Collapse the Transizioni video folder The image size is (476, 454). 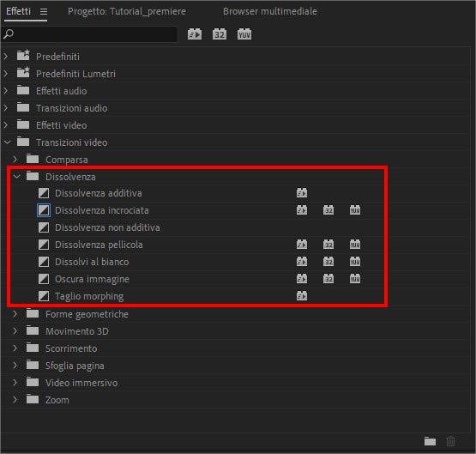[7, 142]
